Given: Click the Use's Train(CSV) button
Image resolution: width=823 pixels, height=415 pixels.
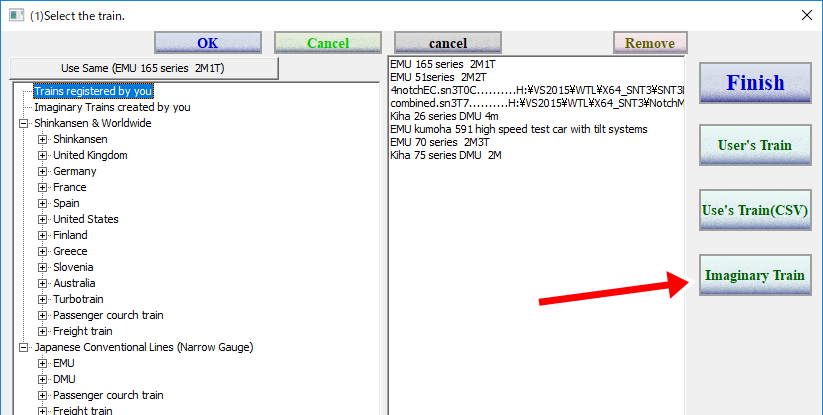Looking at the screenshot, I should coord(754,211).
